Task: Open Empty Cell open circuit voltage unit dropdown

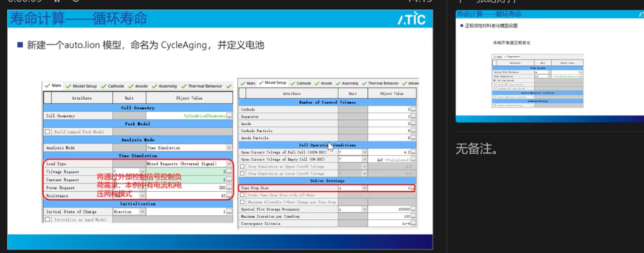Action: [364, 160]
